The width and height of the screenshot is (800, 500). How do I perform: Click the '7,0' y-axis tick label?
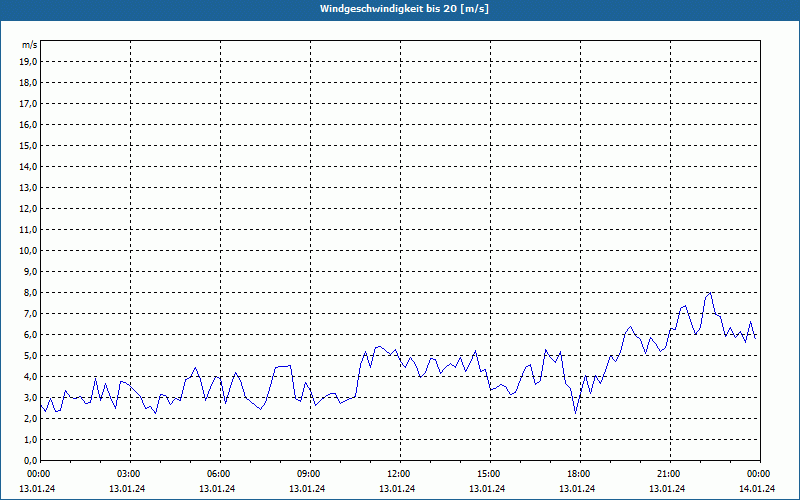point(31,313)
